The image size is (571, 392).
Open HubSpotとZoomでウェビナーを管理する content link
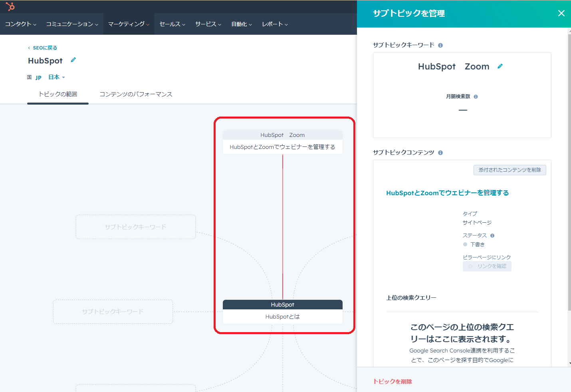[x=448, y=193]
